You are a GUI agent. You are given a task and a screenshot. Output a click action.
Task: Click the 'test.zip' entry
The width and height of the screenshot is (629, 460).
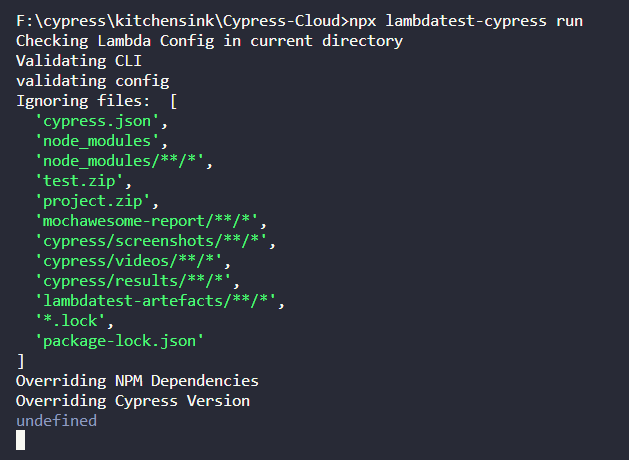tap(79, 181)
